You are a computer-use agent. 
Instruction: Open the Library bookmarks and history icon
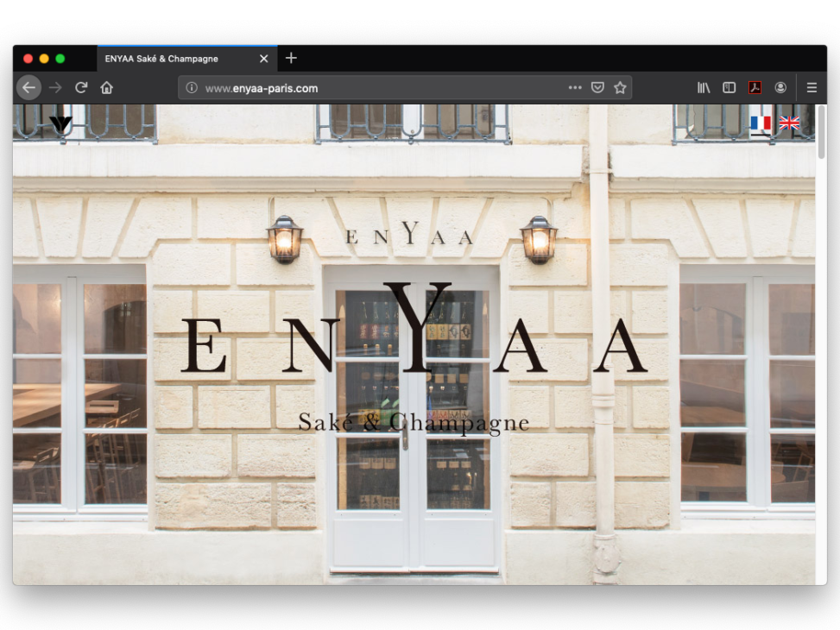(x=704, y=87)
